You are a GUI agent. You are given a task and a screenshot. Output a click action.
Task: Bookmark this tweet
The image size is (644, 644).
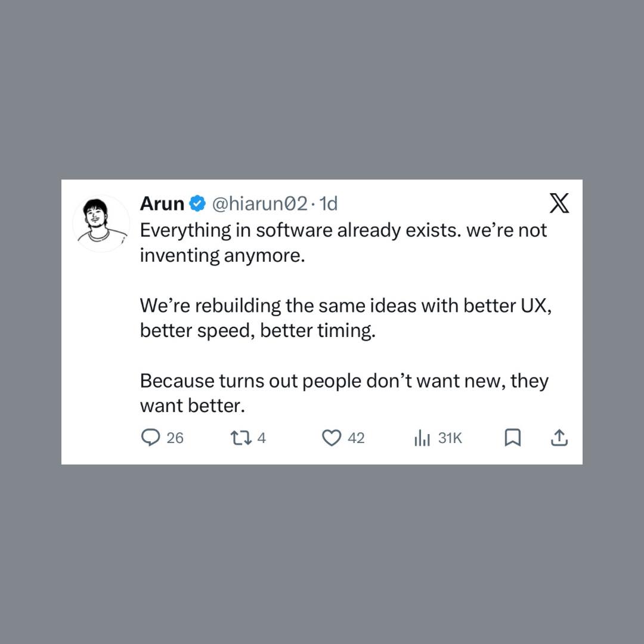click(513, 438)
